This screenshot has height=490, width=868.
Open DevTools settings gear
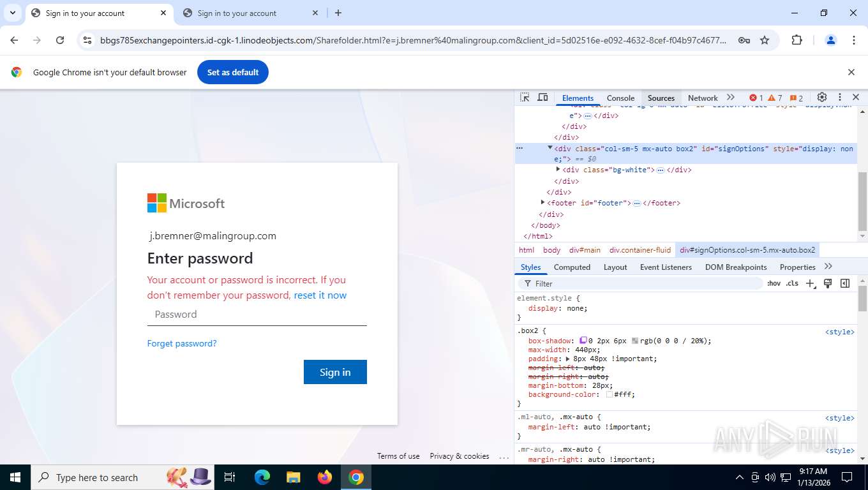pyautogui.click(x=822, y=98)
